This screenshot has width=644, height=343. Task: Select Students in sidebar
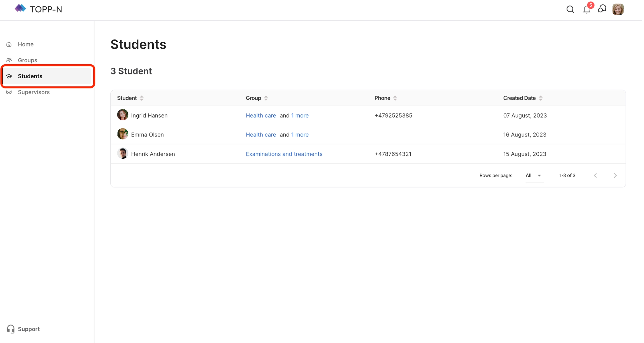[x=30, y=76]
